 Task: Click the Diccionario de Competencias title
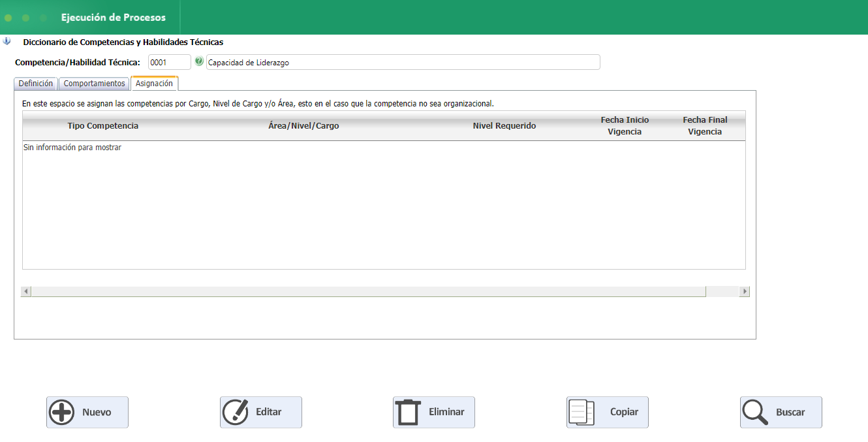(123, 42)
